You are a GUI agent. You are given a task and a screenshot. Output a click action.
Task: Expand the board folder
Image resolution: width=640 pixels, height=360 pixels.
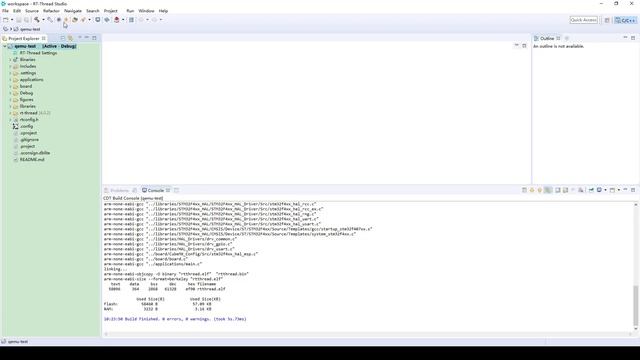10,86
